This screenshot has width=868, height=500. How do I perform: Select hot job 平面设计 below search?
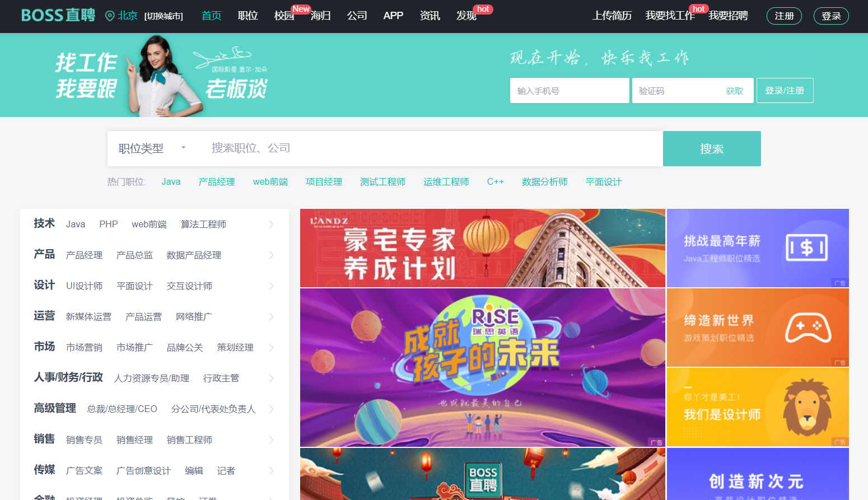coord(604,182)
